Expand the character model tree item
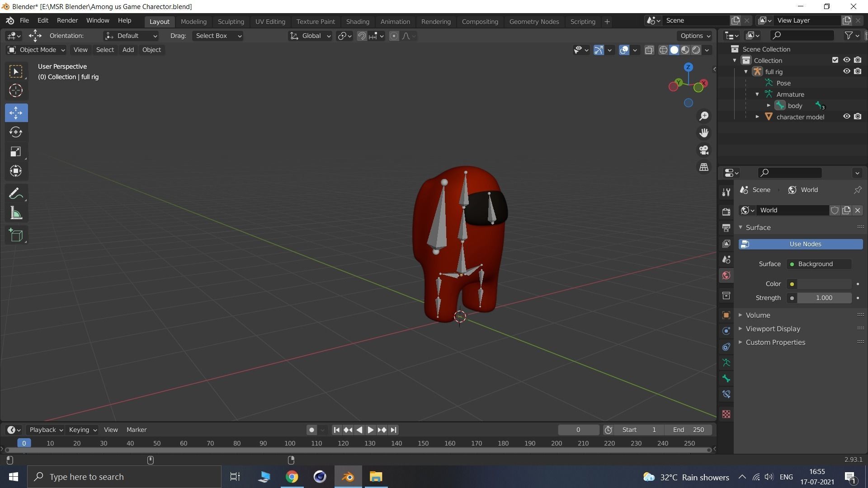Screen dimensions: 868x488 click(757, 117)
